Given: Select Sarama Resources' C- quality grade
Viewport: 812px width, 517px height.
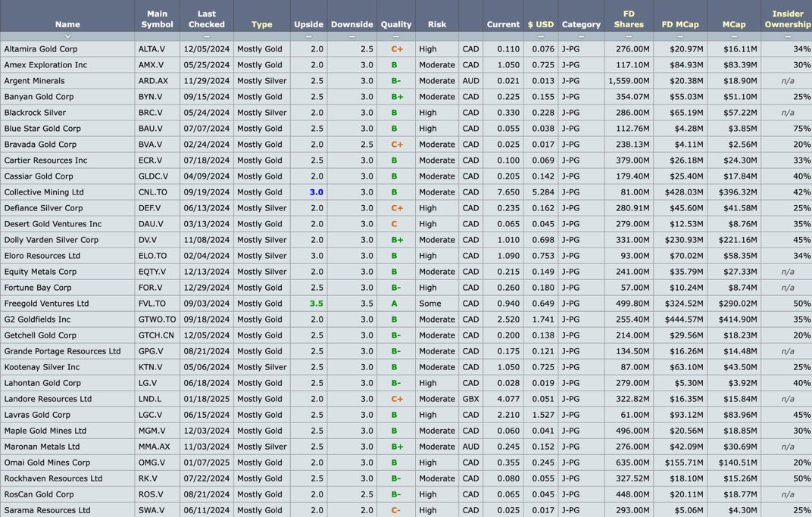Looking at the screenshot, I should (x=396, y=511).
